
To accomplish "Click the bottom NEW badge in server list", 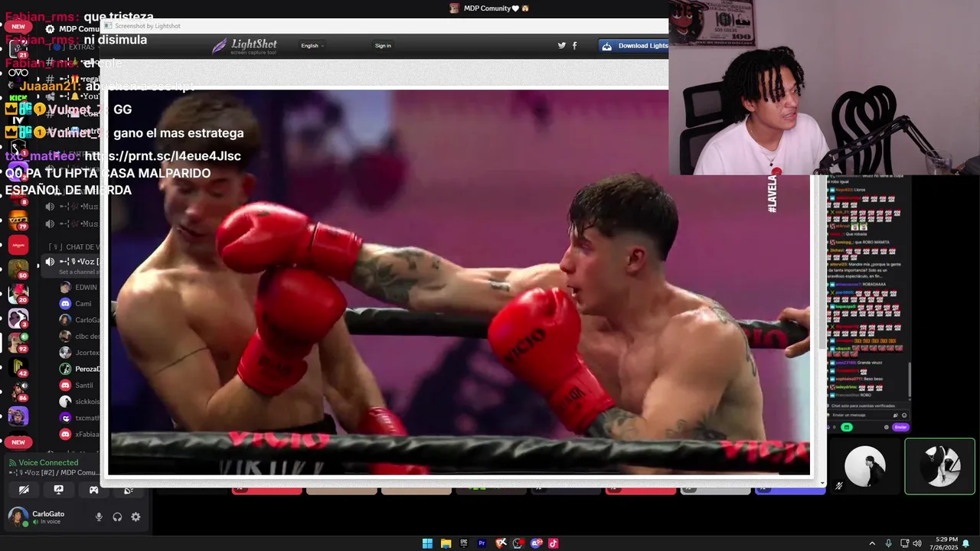I will tap(18, 442).
